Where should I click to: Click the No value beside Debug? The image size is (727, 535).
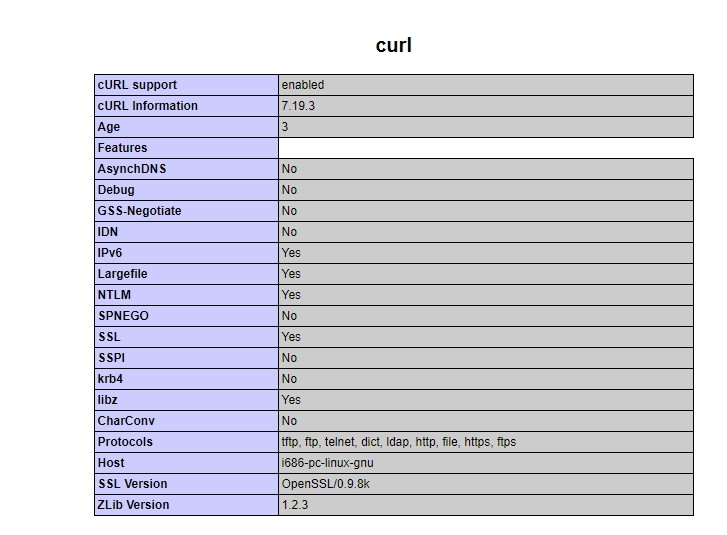point(289,190)
